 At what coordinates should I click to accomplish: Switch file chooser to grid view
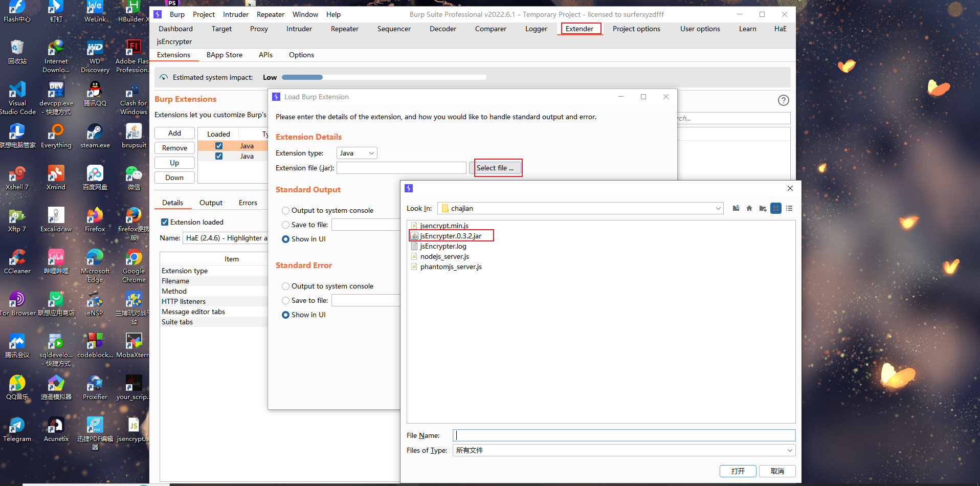pyautogui.click(x=776, y=208)
